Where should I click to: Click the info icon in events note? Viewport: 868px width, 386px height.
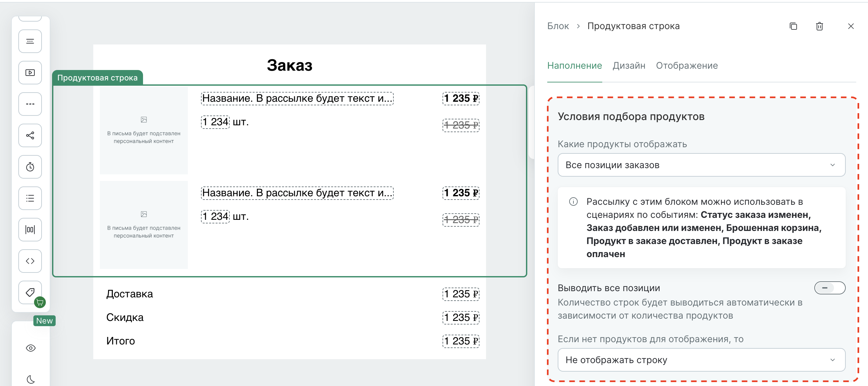click(x=573, y=202)
